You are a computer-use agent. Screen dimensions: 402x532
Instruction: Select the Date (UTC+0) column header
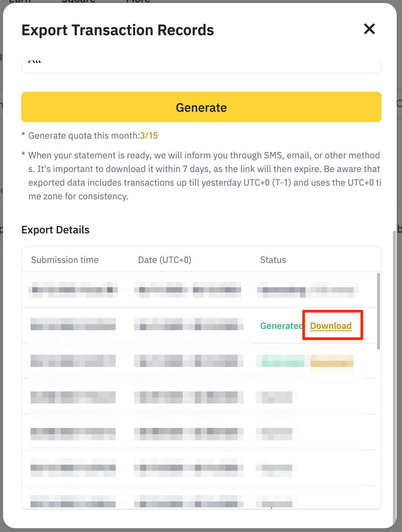(165, 260)
